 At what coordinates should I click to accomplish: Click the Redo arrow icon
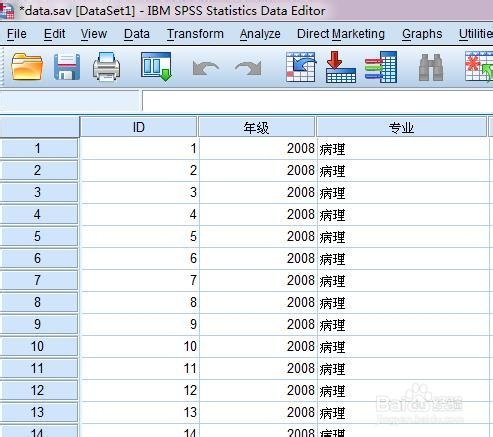[248, 68]
